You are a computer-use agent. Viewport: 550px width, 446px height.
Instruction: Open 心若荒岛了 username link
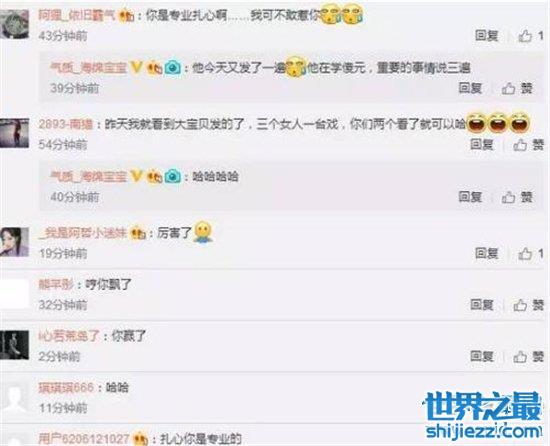point(69,336)
